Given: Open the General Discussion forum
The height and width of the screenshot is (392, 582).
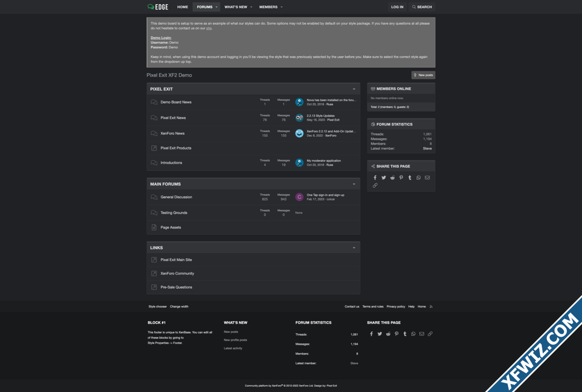Looking at the screenshot, I should 176,197.
